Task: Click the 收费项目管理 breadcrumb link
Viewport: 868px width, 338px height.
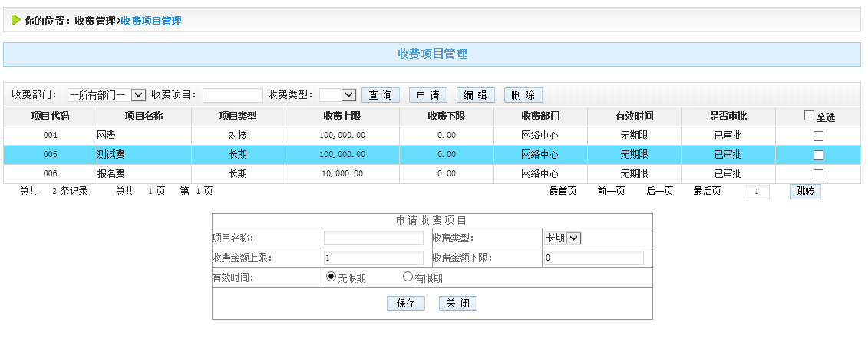Action: point(151,21)
